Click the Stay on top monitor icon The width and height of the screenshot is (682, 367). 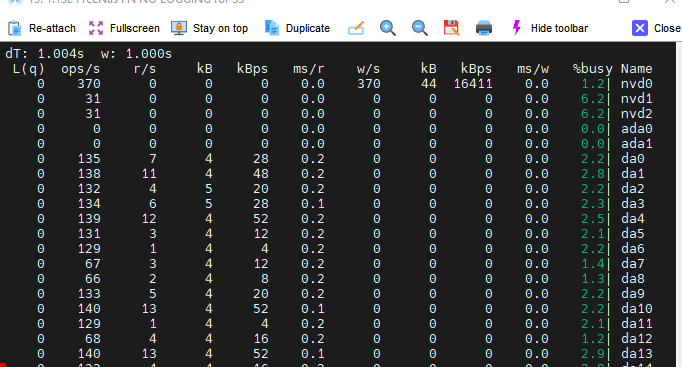[x=179, y=28]
